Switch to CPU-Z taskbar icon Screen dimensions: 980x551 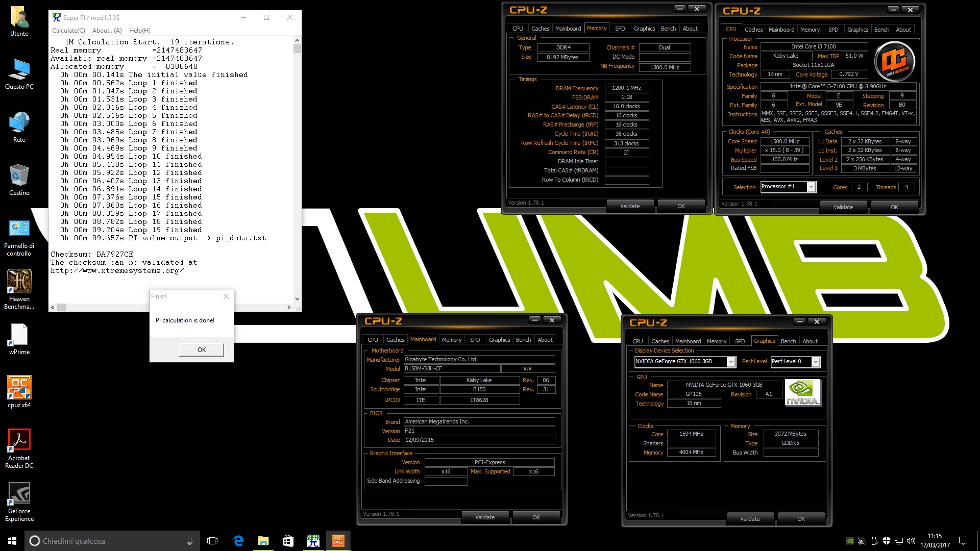click(338, 541)
